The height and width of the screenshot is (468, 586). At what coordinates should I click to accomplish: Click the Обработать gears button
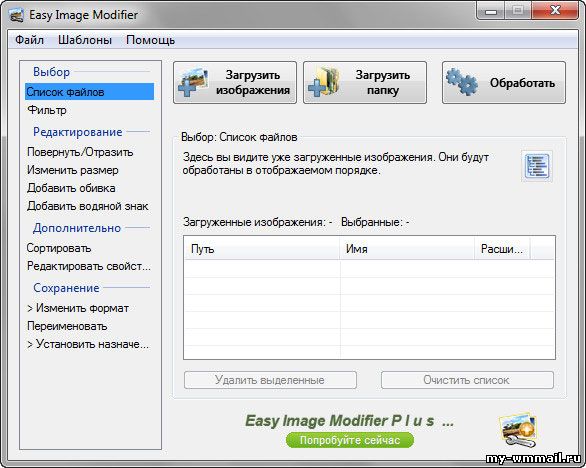tap(504, 83)
